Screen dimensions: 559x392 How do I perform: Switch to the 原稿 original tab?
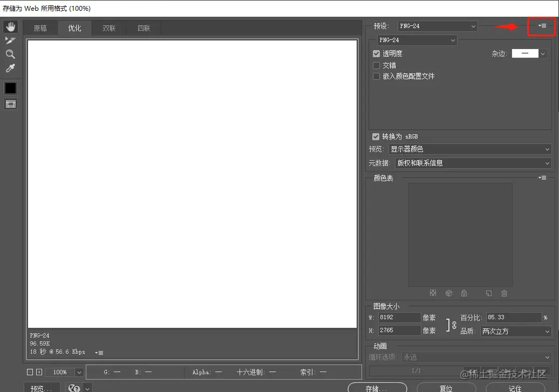(x=40, y=27)
